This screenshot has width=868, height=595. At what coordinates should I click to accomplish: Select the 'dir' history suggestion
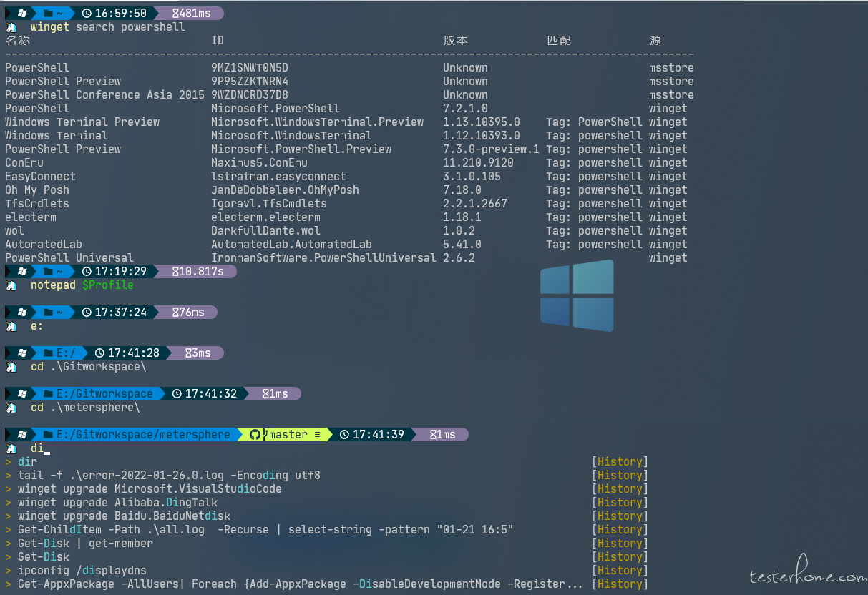click(27, 462)
